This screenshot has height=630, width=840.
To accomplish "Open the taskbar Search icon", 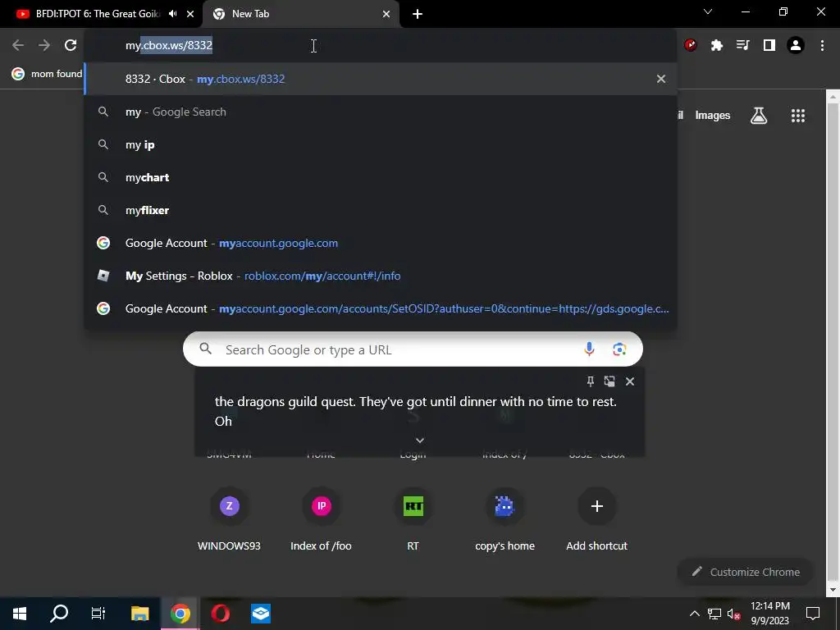I will pyautogui.click(x=59, y=614).
